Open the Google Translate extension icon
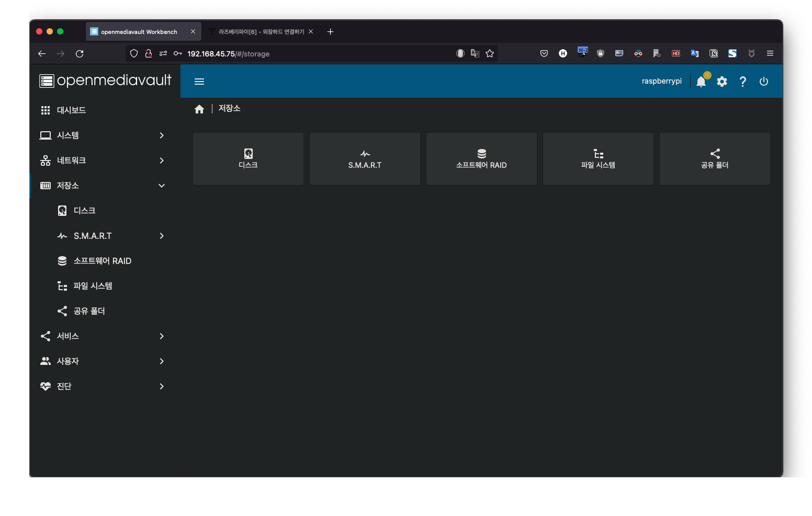The image size is (812, 516). coord(695,53)
